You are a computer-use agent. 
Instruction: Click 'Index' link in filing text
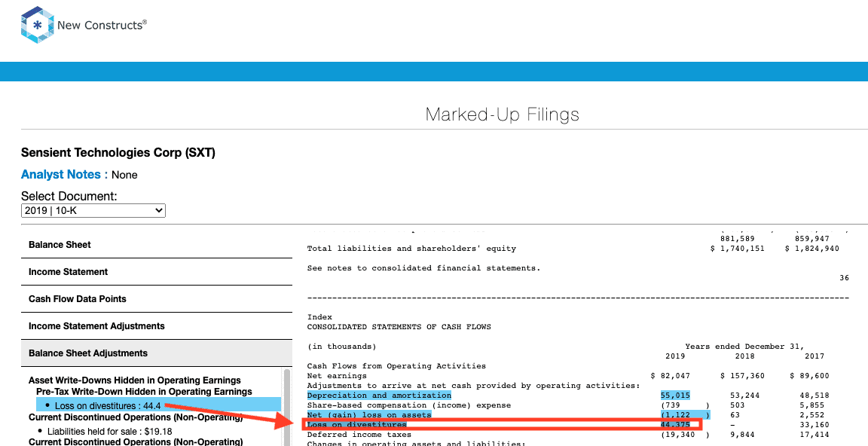pyautogui.click(x=320, y=317)
